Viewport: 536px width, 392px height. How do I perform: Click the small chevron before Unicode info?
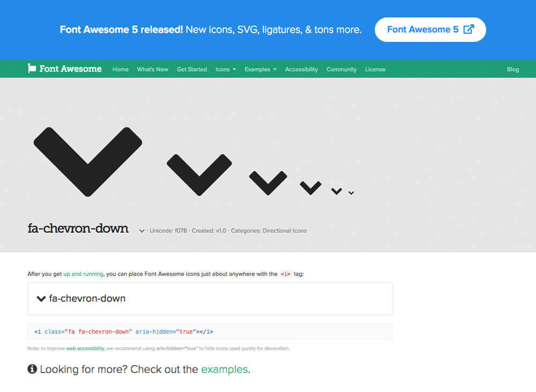click(x=142, y=231)
